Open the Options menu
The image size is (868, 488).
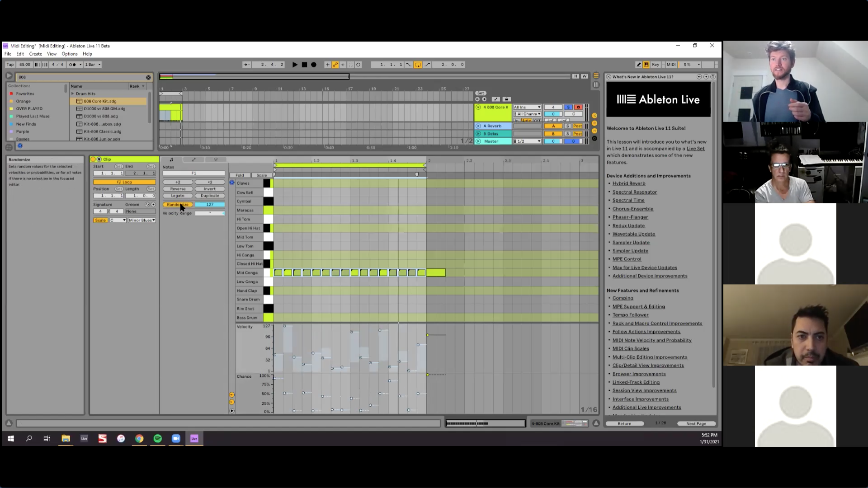coord(70,54)
